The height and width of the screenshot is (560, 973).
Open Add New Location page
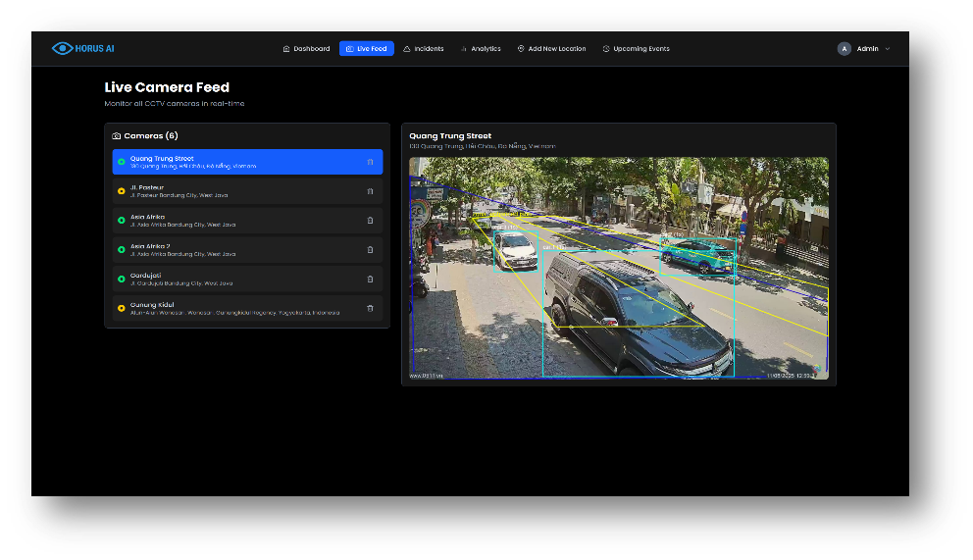click(x=551, y=48)
